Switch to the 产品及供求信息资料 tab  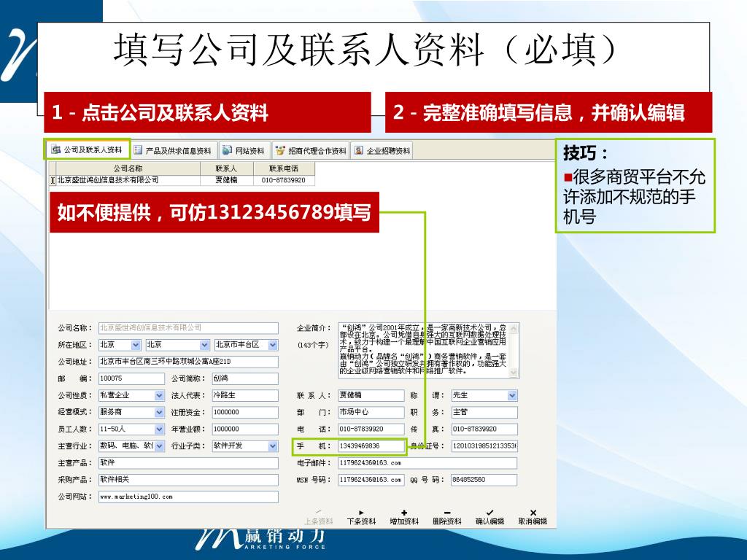[174, 150]
